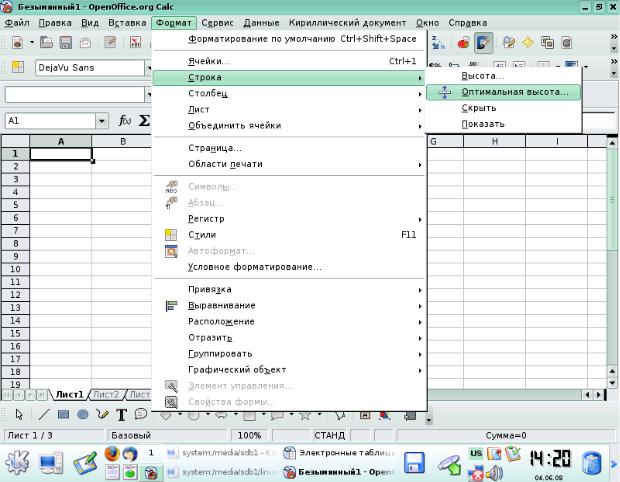Image resolution: width=620 pixels, height=482 pixels.
Task: Choose Оптимальная высота in the row submenu
Action: [x=503, y=92]
